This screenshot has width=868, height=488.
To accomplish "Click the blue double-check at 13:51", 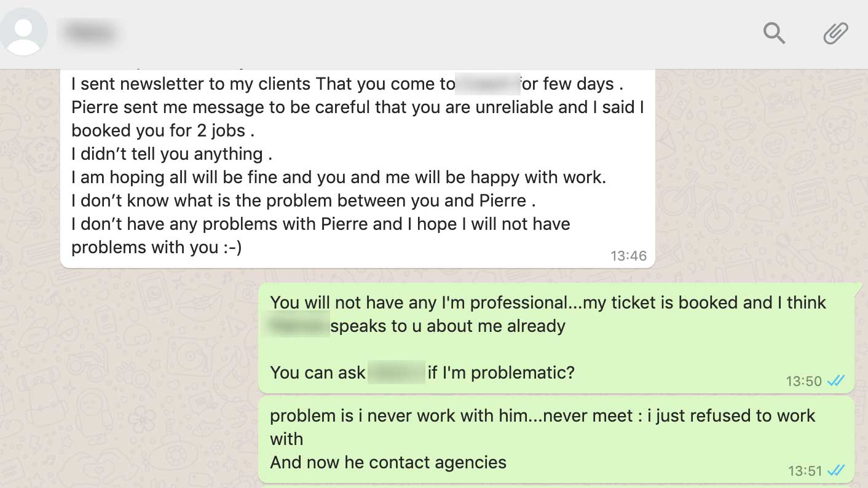I will pos(835,471).
